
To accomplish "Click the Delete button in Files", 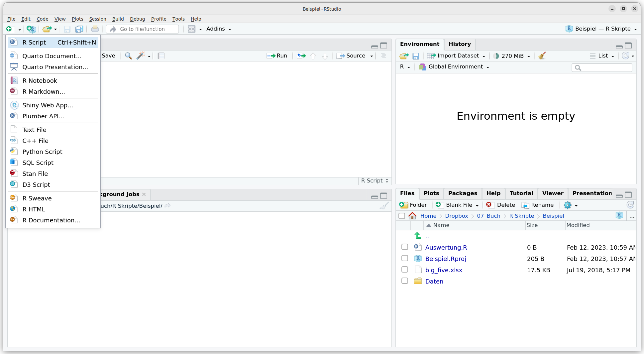I will tap(501, 205).
